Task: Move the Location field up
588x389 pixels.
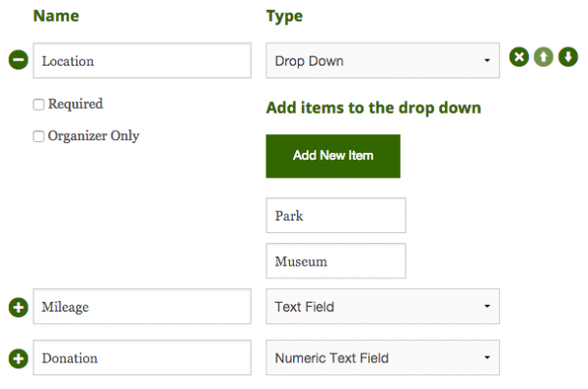Action: (x=543, y=57)
